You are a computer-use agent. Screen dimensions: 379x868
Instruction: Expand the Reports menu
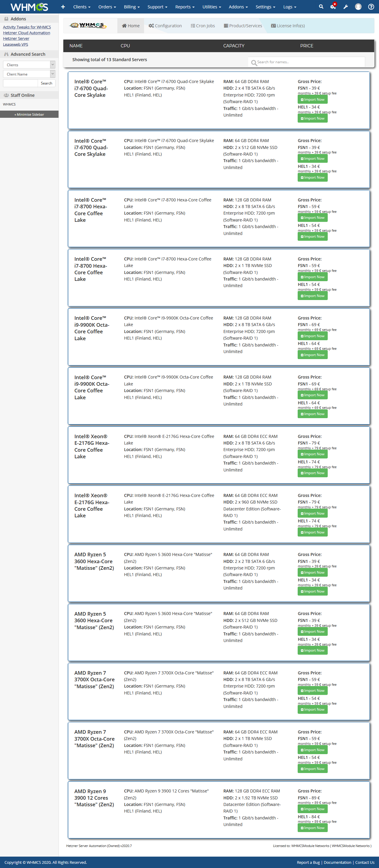pyautogui.click(x=185, y=7)
